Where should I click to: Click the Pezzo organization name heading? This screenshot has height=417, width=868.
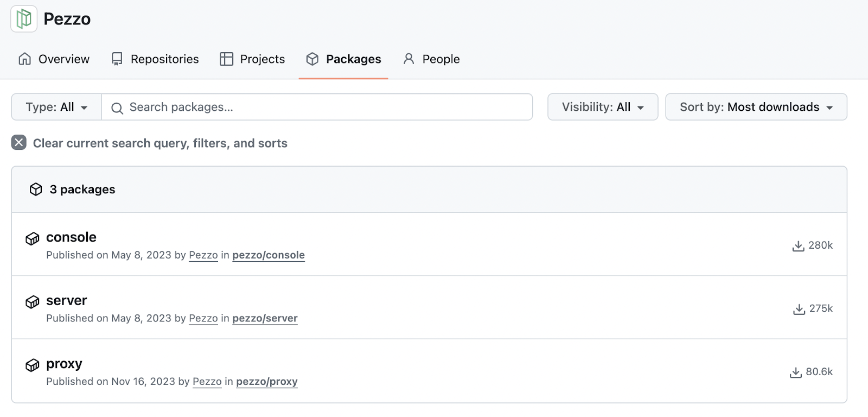click(67, 19)
